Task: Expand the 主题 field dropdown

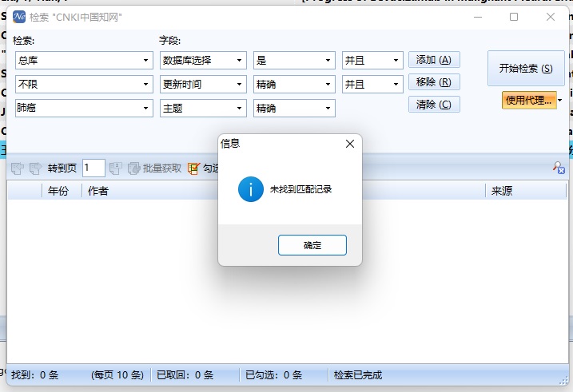Action: [x=239, y=108]
